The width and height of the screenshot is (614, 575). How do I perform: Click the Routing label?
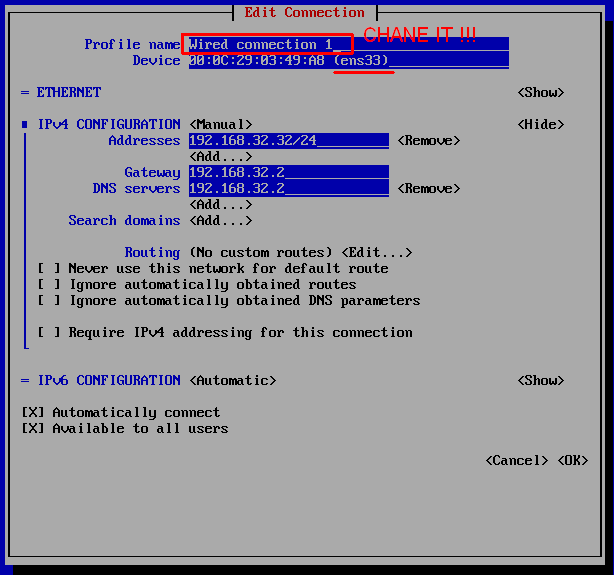pos(152,253)
